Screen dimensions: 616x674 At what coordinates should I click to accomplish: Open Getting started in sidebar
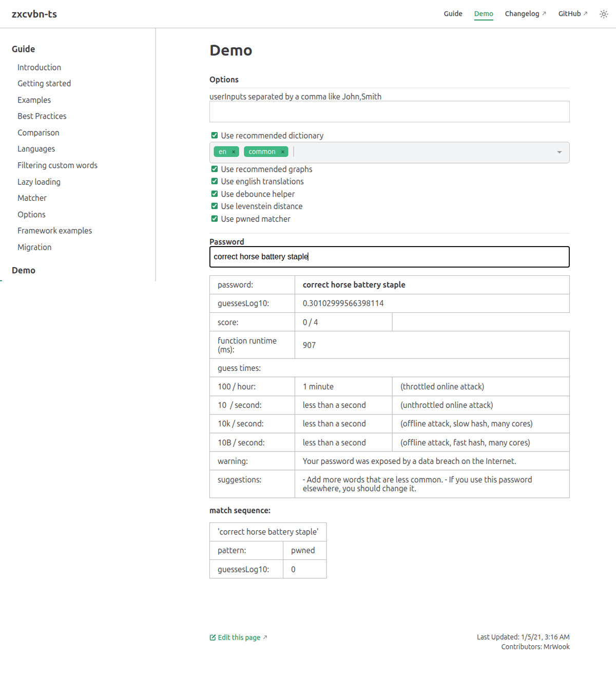[x=44, y=84]
